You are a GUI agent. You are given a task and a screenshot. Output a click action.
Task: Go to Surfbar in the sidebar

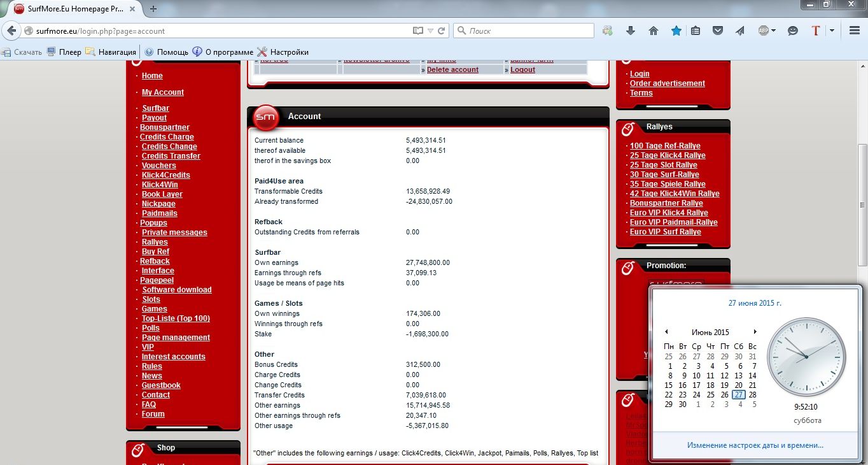(155, 108)
